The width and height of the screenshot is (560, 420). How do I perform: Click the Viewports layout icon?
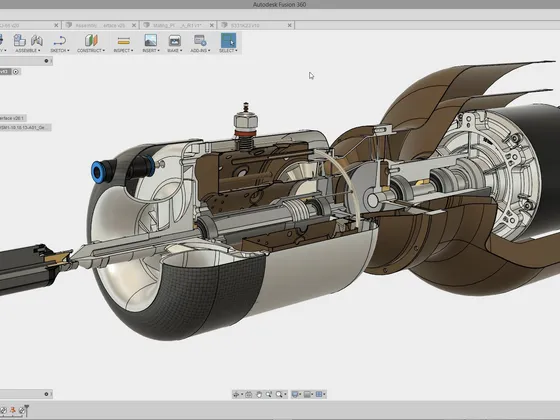319,394
